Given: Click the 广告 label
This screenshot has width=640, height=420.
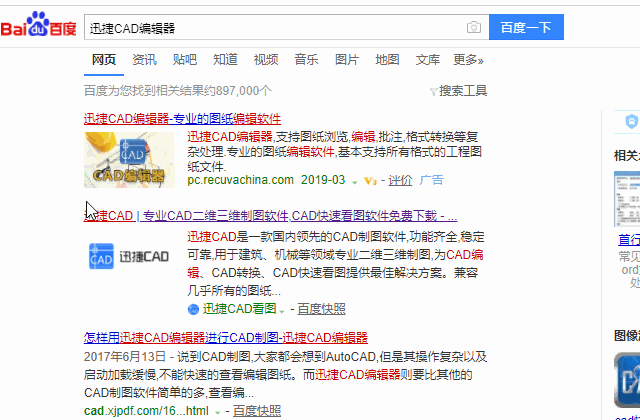Looking at the screenshot, I should point(431,180).
